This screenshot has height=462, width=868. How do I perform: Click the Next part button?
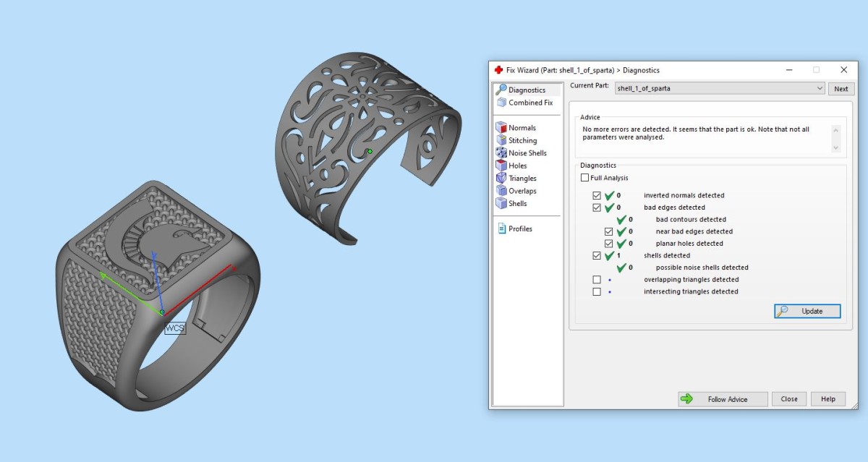(841, 89)
